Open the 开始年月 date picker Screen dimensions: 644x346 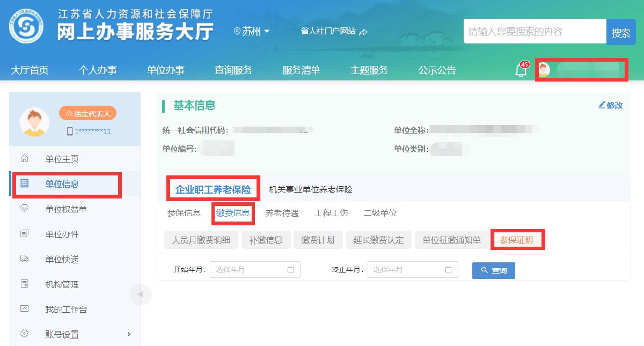coord(255,270)
